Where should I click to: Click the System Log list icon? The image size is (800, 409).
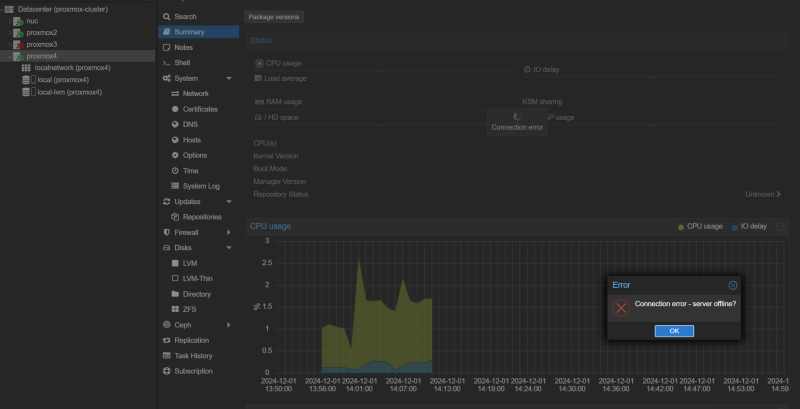click(x=175, y=186)
